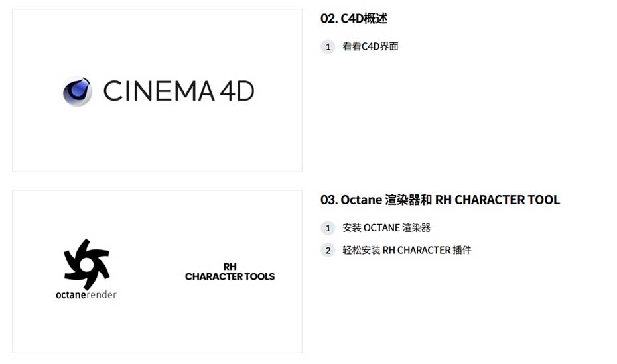The height and width of the screenshot is (364, 617).
Task: Click the number 2 badge beside RH CHARACTER 插件
Action: (x=328, y=250)
